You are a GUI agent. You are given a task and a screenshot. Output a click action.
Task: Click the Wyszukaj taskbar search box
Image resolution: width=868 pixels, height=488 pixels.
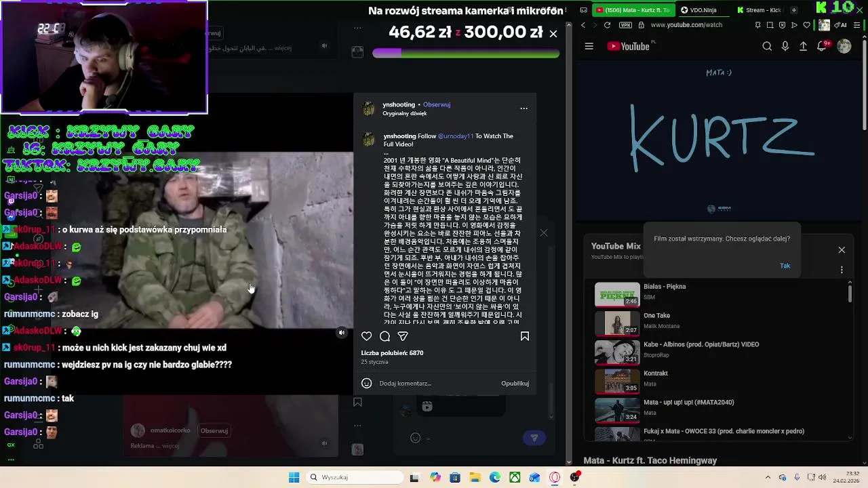[354, 478]
